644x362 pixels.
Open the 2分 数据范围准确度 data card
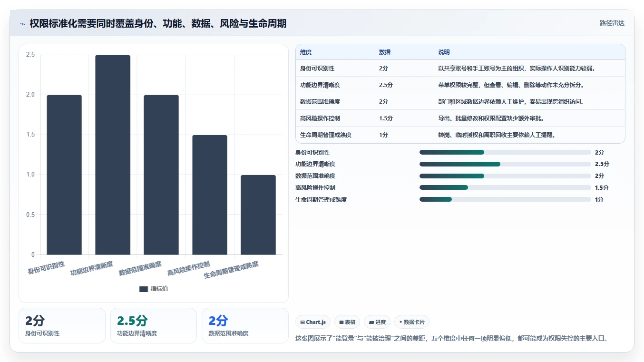tap(245, 325)
